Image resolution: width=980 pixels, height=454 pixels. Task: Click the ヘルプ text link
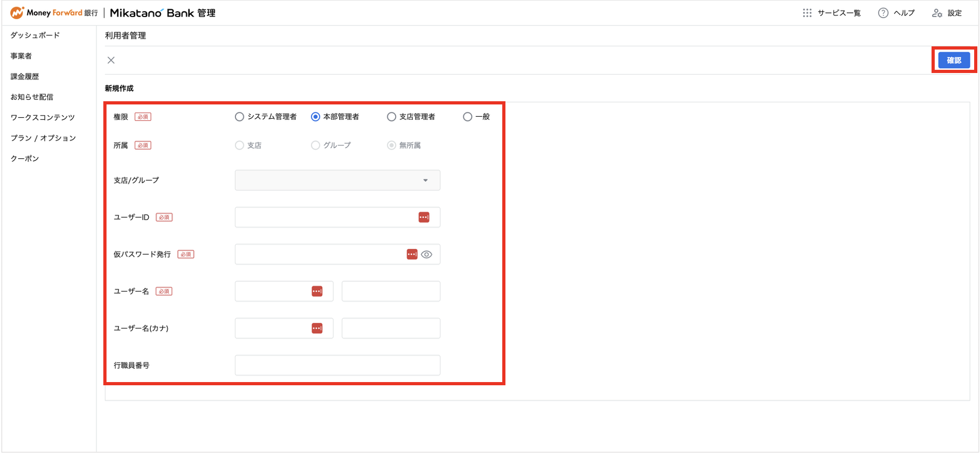(904, 13)
